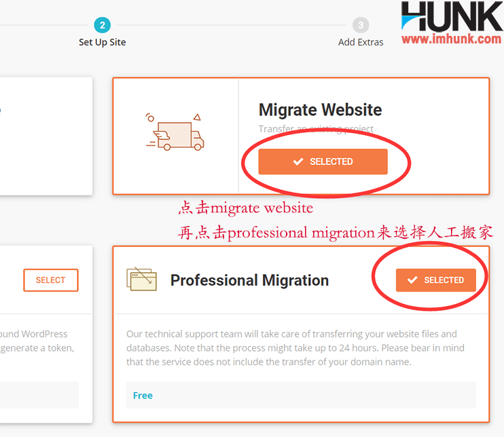The width and height of the screenshot is (504, 437).
Task: Toggle the SELECTED button for Professional Migration
Action: [436, 280]
